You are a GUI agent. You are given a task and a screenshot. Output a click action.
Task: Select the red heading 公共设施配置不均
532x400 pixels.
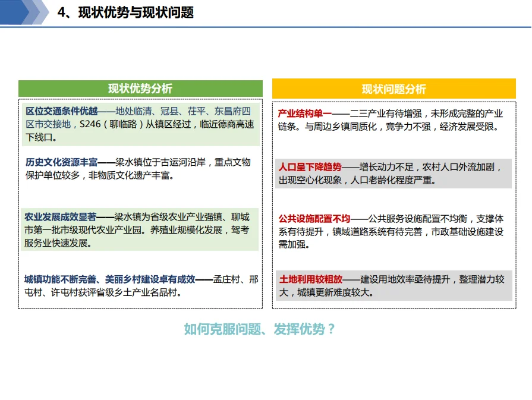pyautogui.click(x=314, y=219)
